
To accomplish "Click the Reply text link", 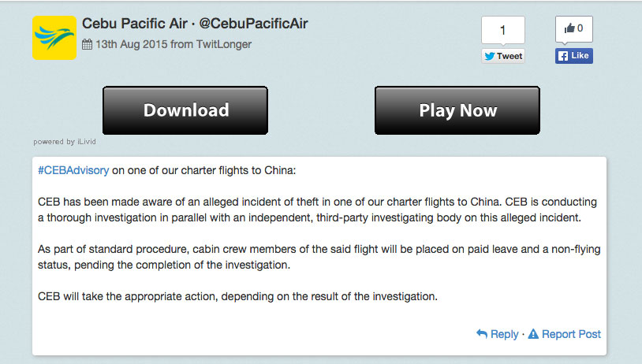I will pyautogui.click(x=504, y=334).
